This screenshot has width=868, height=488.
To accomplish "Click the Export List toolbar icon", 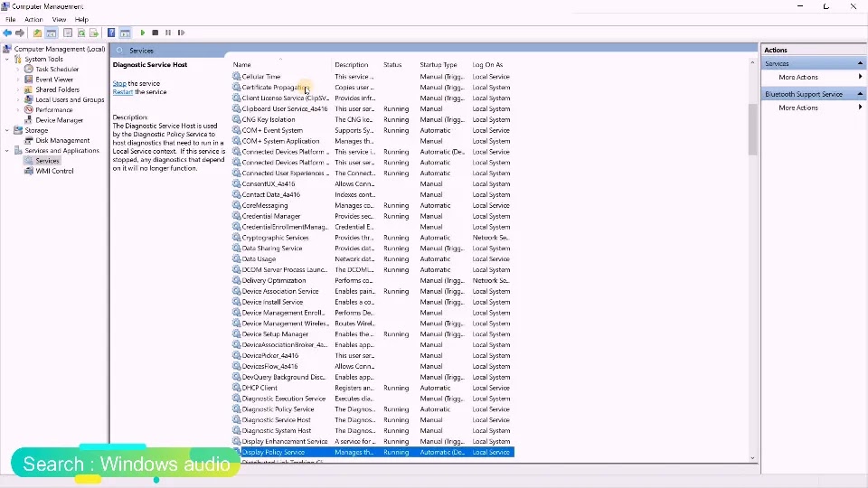I will (x=94, y=33).
